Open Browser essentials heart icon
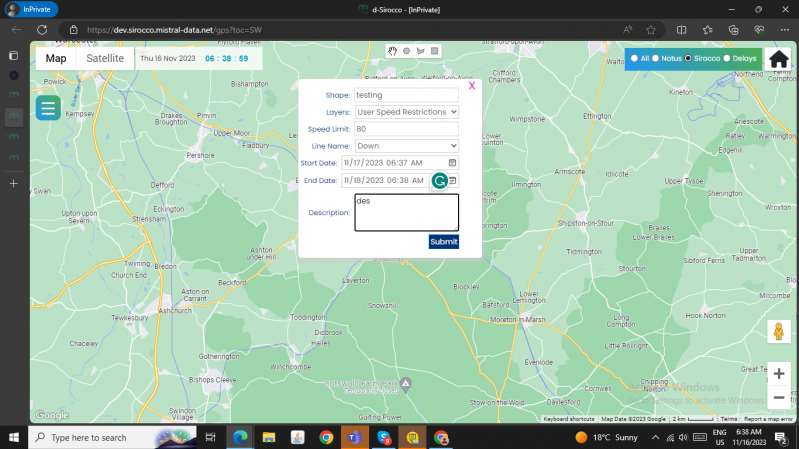This screenshot has width=799, height=449. pos(759,30)
